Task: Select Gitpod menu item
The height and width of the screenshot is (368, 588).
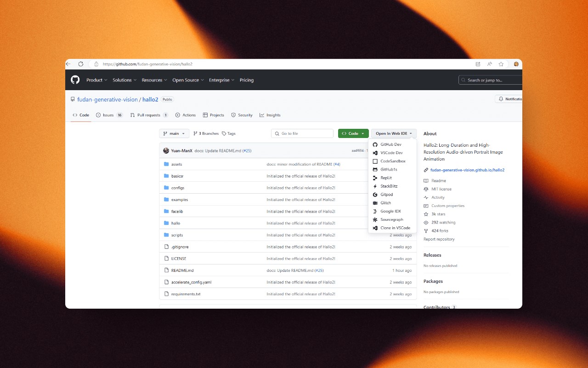Action: tap(392, 195)
